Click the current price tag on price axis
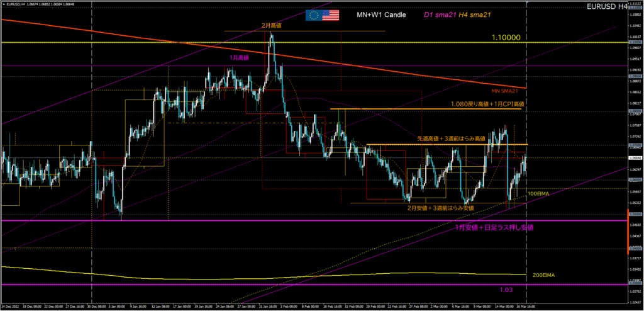644x311 pixels. 635,157
